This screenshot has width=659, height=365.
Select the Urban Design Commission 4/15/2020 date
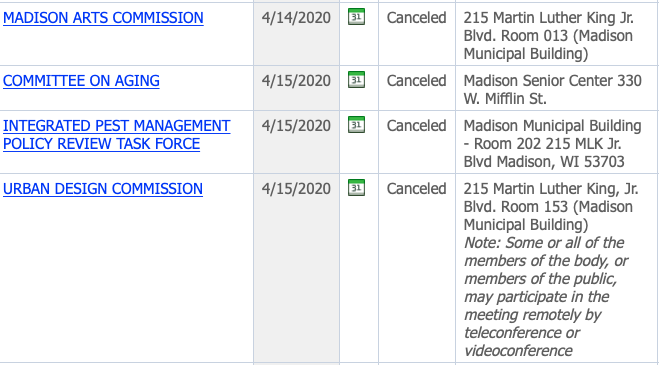[296, 189]
